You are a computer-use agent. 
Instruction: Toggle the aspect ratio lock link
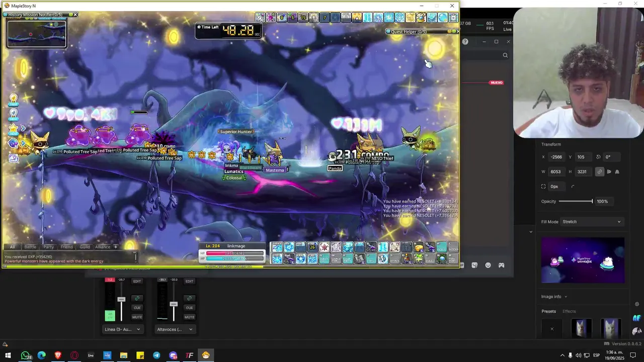(599, 171)
